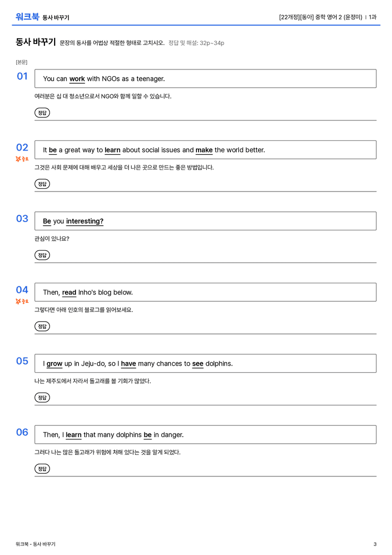Click the 정답 badge under question 05

(x=42, y=397)
